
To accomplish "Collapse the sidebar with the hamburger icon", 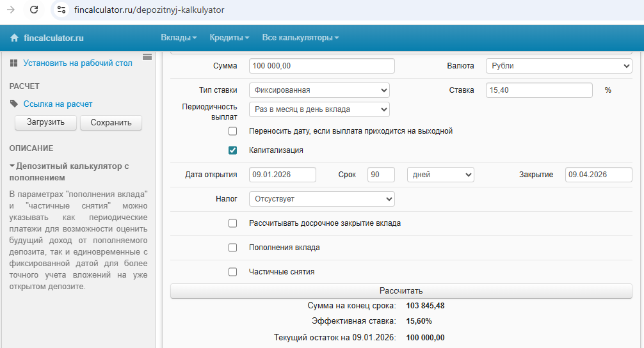I will pyautogui.click(x=147, y=58).
